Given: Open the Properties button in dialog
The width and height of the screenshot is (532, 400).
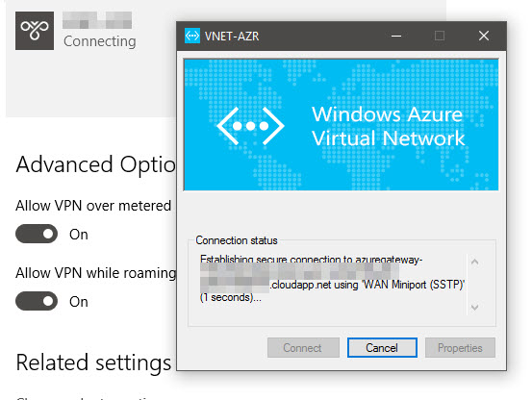Looking at the screenshot, I should coord(460,347).
